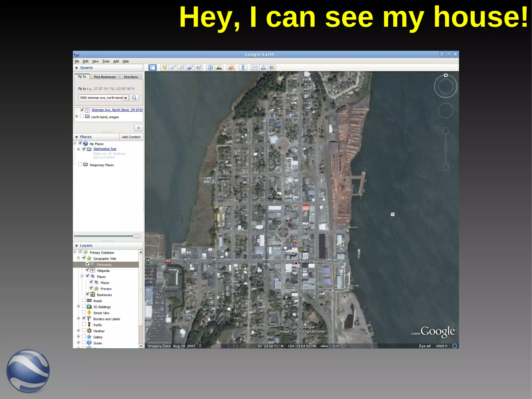The image size is (532, 399).
Task: Open the Record a Tour tool
Action: coord(199,68)
